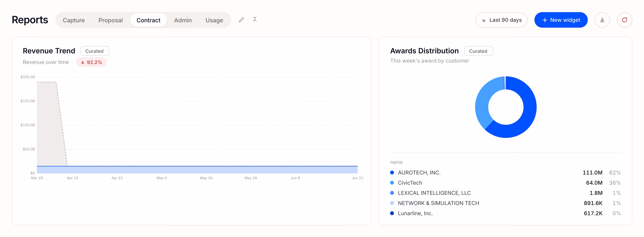Click the $150.0B y-axis label
The width and height of the screenshot is (644, 237).
(x=28, y=101)
